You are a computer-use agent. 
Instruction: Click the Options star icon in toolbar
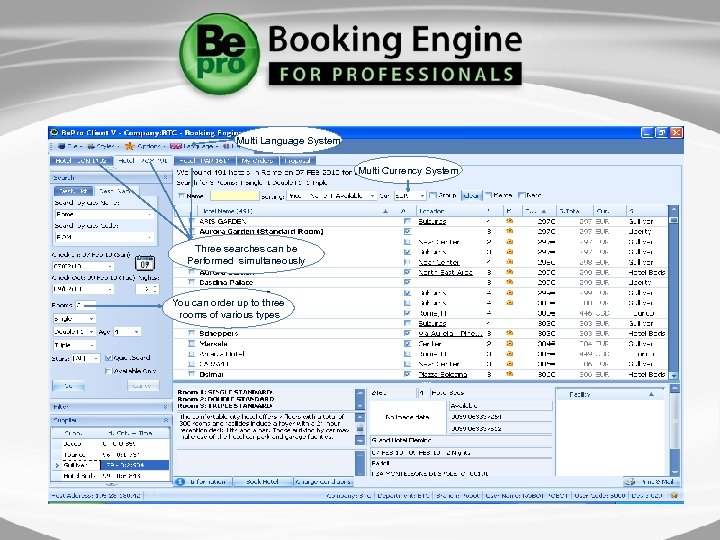pos(129,146)
